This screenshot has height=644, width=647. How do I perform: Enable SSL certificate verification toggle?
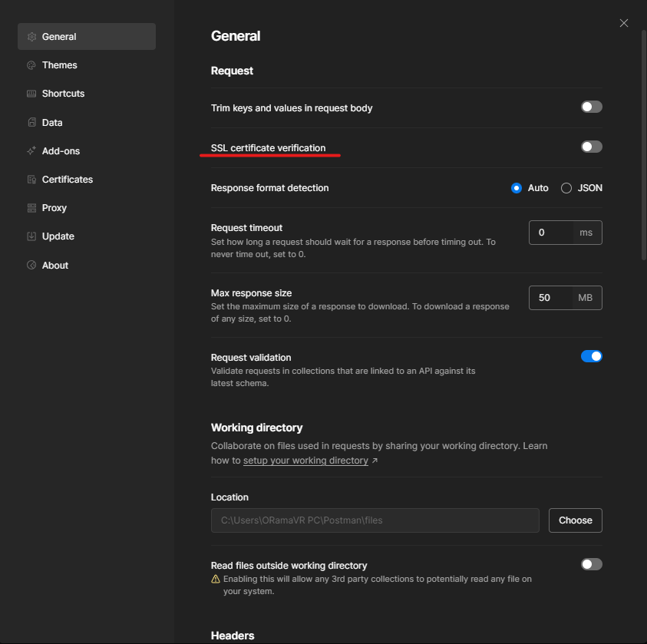591,147
